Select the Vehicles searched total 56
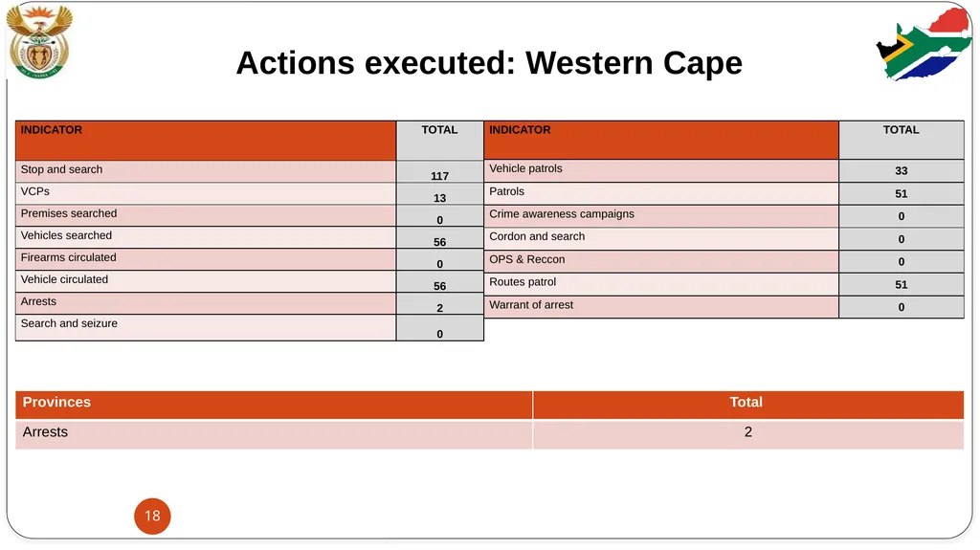 point(439,242)
